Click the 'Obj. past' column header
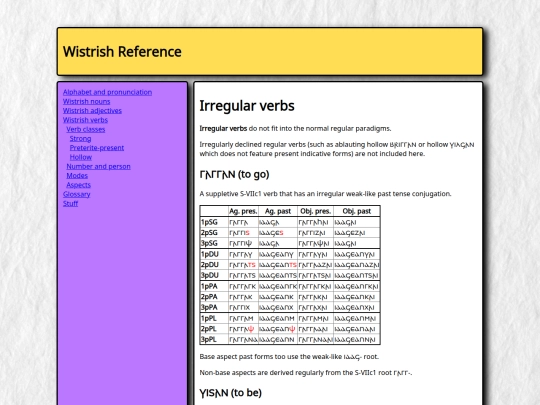 tap(357, 211)
